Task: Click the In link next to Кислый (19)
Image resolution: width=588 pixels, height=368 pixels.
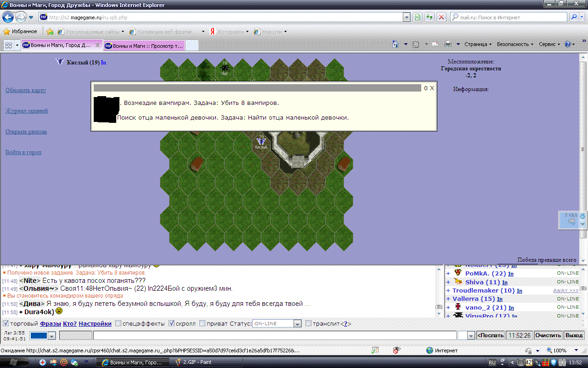Action: point(103,63)
